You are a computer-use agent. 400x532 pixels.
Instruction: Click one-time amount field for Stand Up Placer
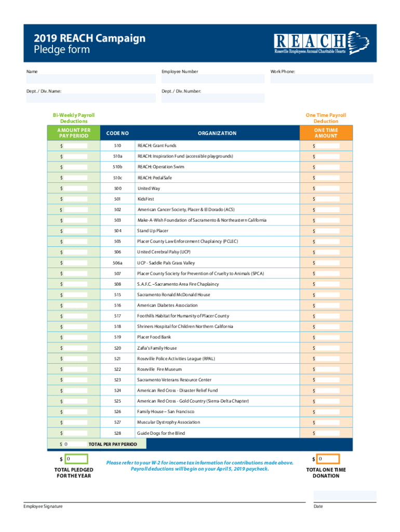point(328,231)
